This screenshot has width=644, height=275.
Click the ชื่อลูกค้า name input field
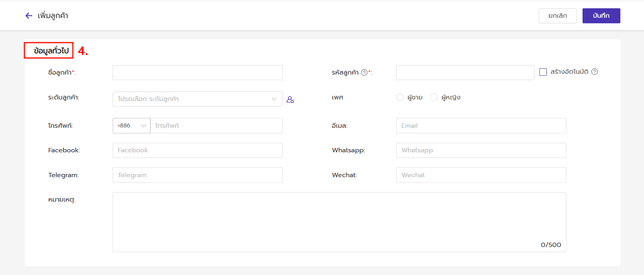[x=197, y=73]
